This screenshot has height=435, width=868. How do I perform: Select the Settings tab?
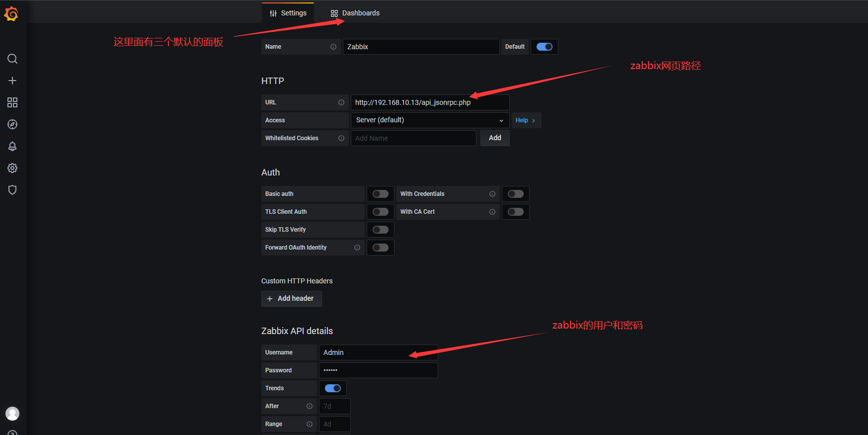[x=288, y=13]
